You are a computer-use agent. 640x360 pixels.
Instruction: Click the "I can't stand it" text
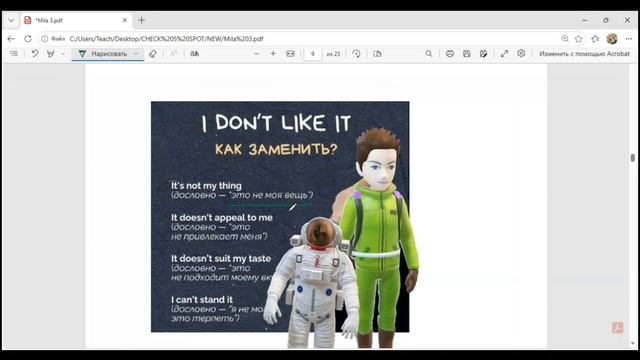202,300
